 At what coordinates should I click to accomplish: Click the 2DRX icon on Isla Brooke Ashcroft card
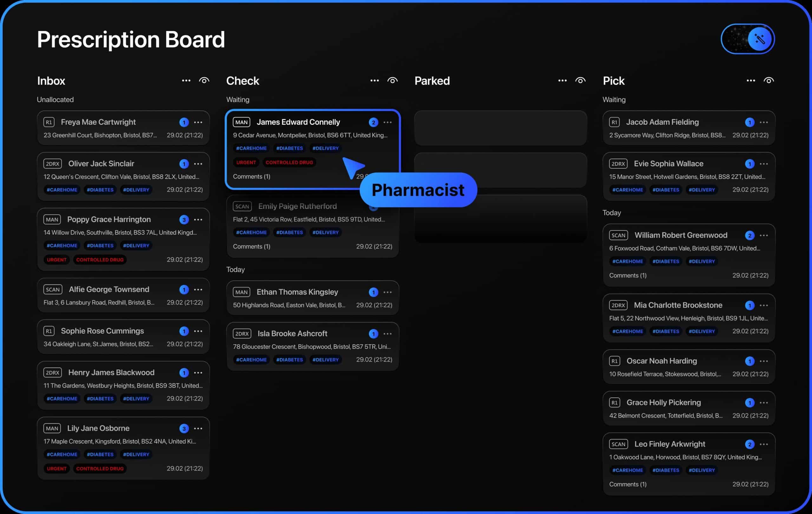click(242, 334)
